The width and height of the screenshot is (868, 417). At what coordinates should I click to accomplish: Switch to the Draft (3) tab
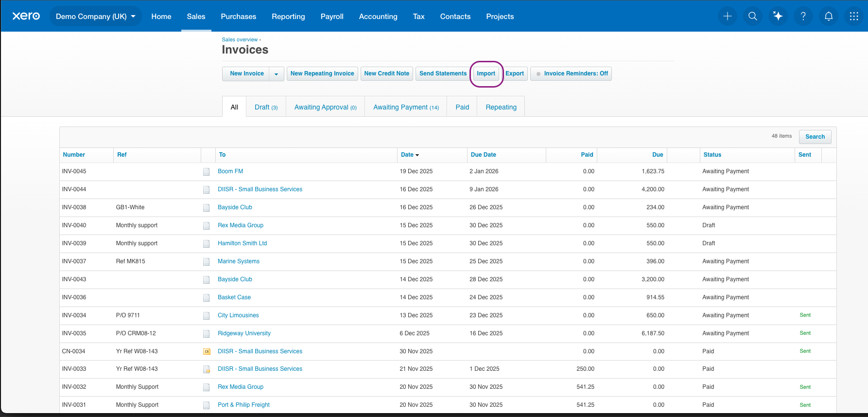[266, 107]
